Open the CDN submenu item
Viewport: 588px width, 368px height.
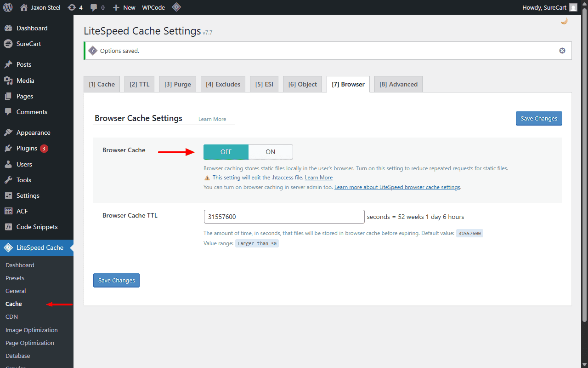[11, 316]
